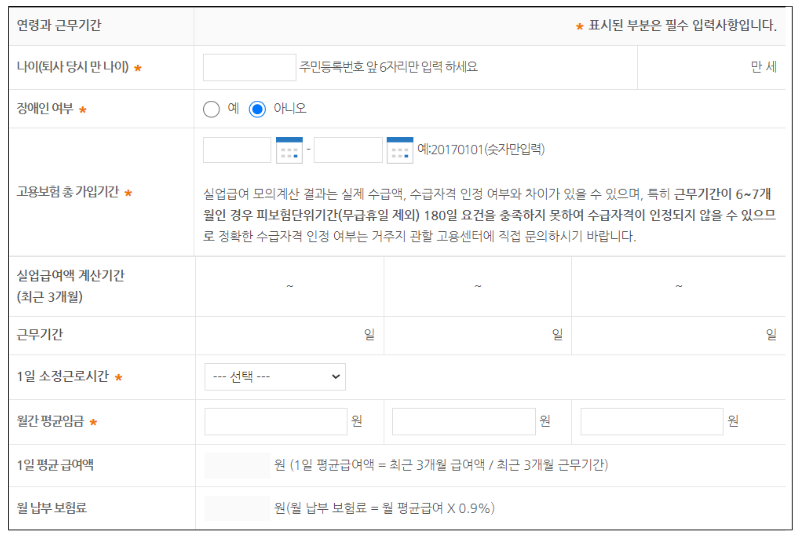The height and width of the screenshot is (541, 803).
Task: Focus the insurance start date field
Action: (237, 150)
